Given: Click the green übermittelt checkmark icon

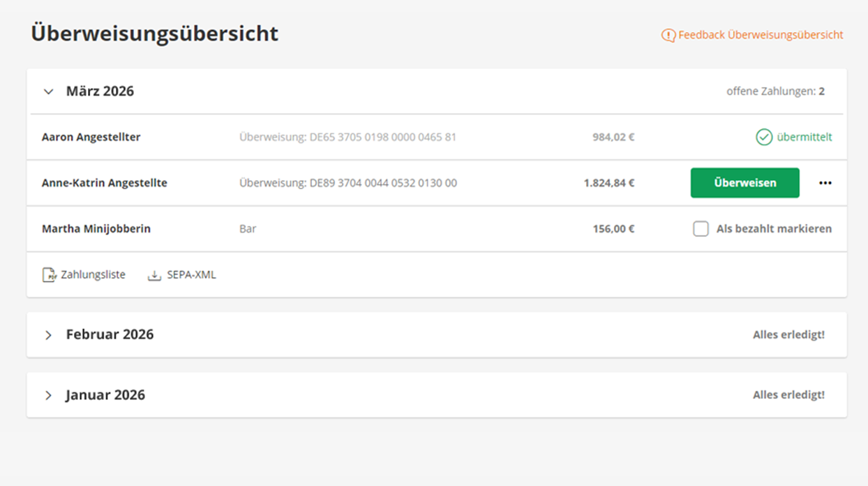Looking at the screenshot, I should (x=764, y=138).
